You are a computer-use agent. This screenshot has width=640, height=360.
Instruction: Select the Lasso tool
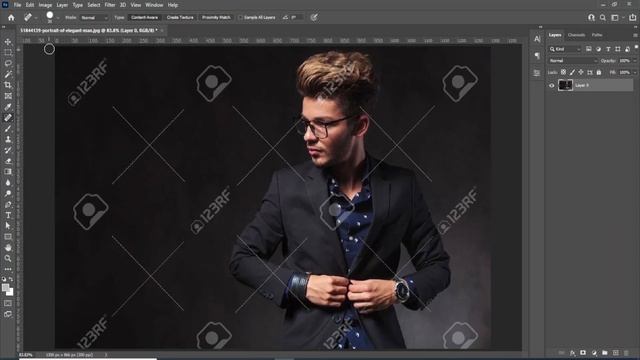click(8, 64)
